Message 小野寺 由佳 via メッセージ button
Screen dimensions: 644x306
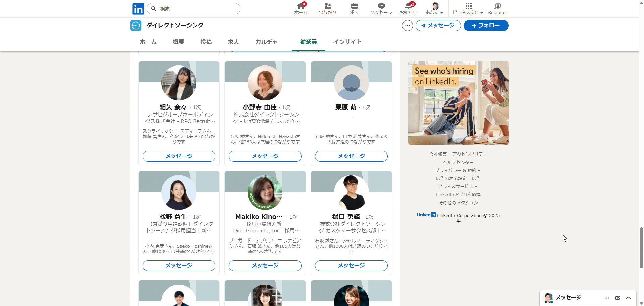[265, 156]
